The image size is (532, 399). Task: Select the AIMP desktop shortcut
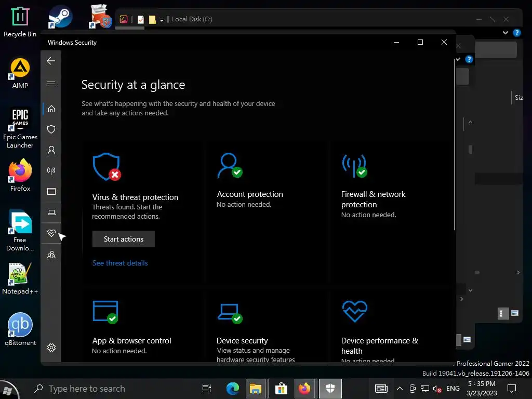[x=20, y=73]
